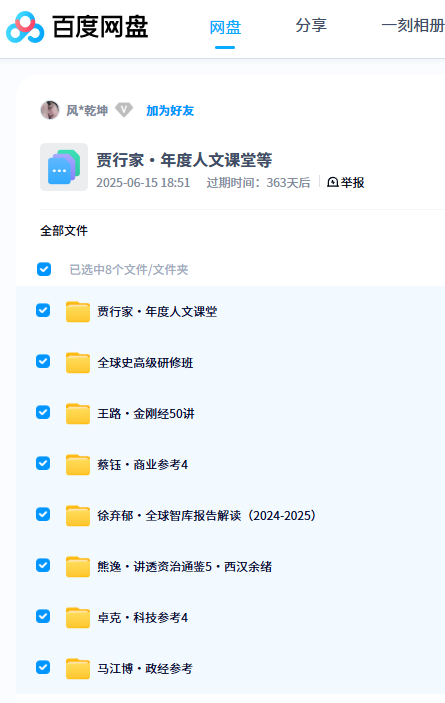Screen dimensions: 445x703
Task: Click the 百度网盘 title text
Action: pyautogui.click(x=100, y=27)
